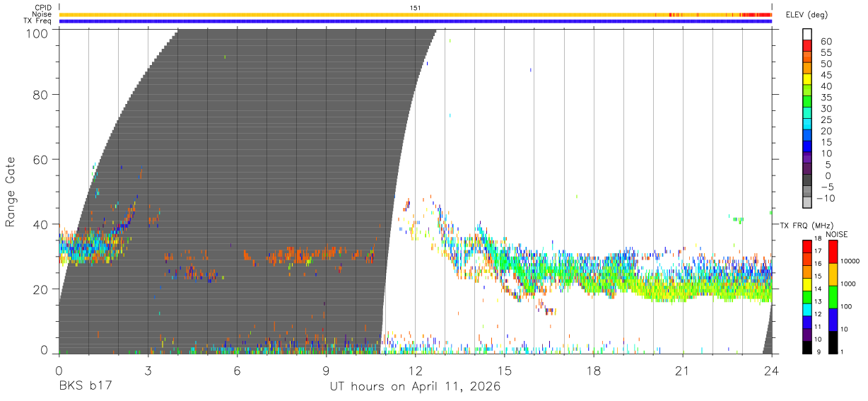Click the 3 tick on UT hours axis
Screen dimensions: 868x401
pyautogui.click(x=148, y=370)
